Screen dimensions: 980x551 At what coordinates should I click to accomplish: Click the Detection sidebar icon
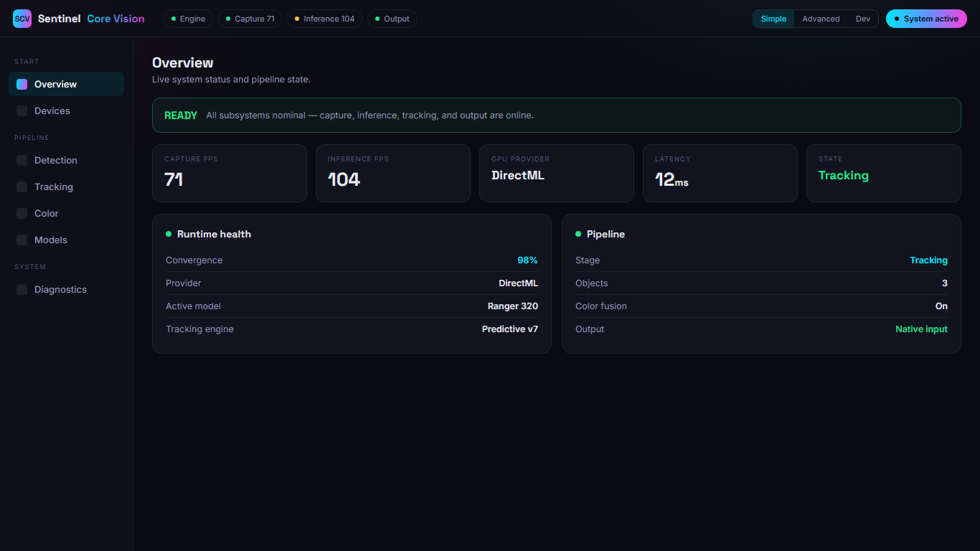pos(22,160)
